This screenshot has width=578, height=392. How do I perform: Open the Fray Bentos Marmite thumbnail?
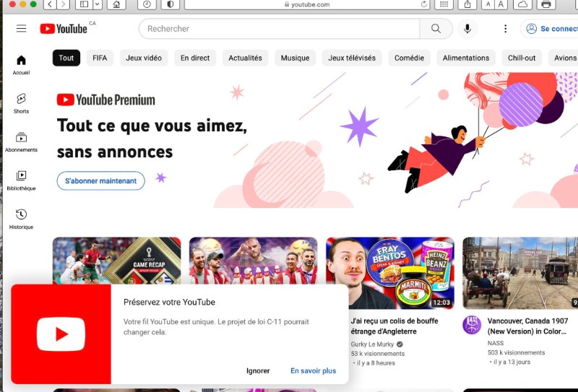click(x=390, y=273)
